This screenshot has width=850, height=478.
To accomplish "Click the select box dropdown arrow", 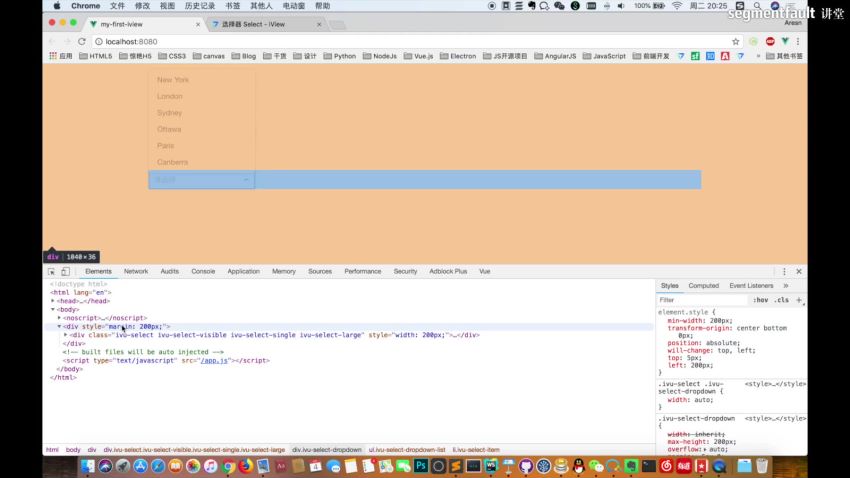I will click(246, 179).
